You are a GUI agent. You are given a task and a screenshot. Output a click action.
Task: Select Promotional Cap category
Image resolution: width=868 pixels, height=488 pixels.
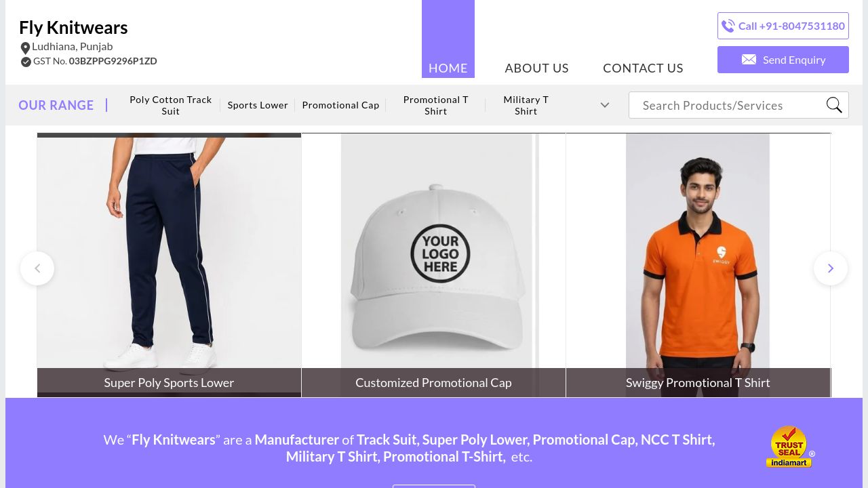coord(340,105)
